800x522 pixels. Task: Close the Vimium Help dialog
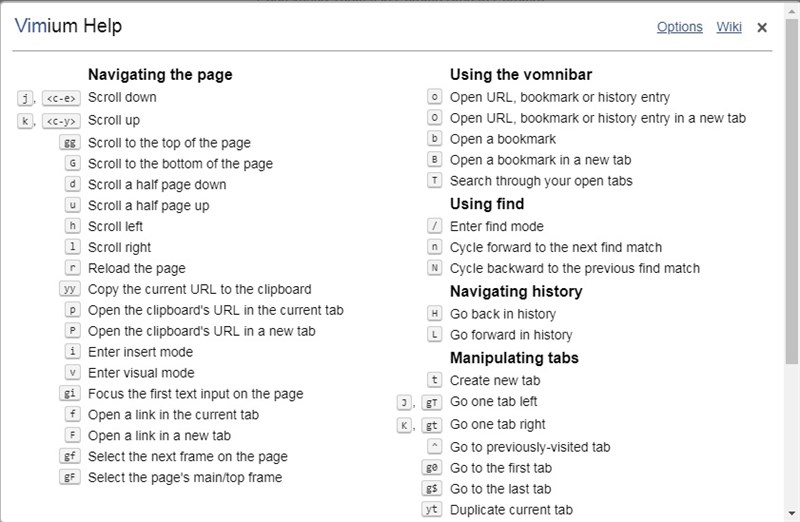(762, 28)
